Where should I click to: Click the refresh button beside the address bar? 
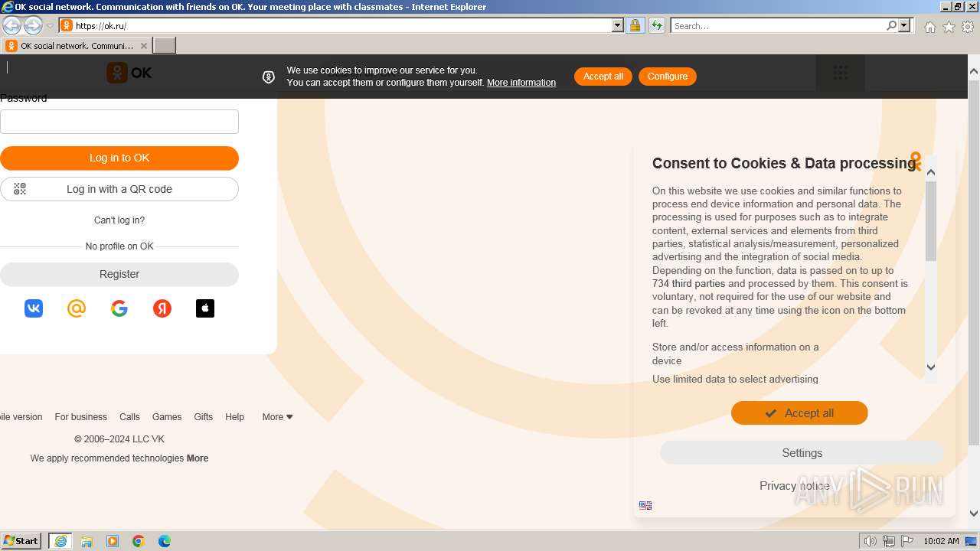click(656, 25)
